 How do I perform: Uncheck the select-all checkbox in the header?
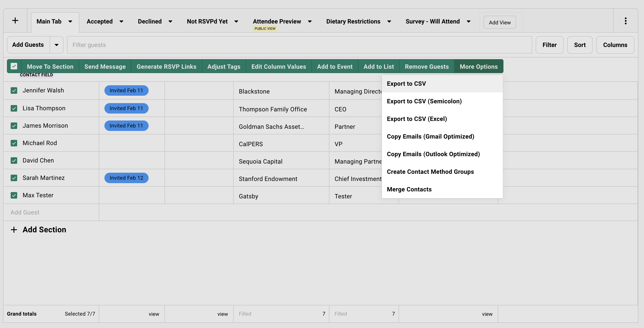[x=14, y=66]
